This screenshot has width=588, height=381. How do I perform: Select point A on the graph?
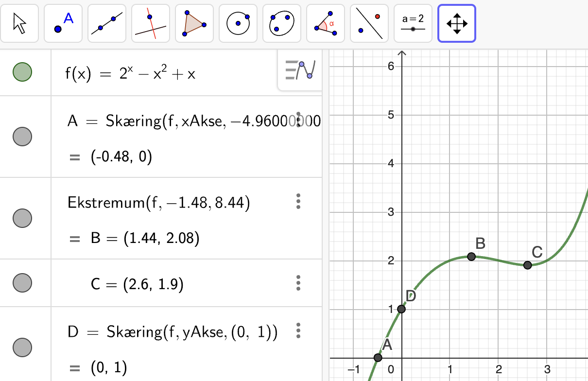[x=378, y=358]
